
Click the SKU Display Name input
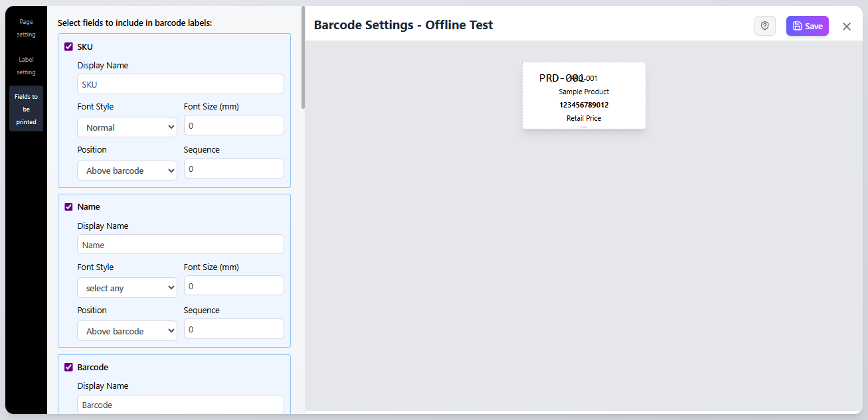(181, 84)
